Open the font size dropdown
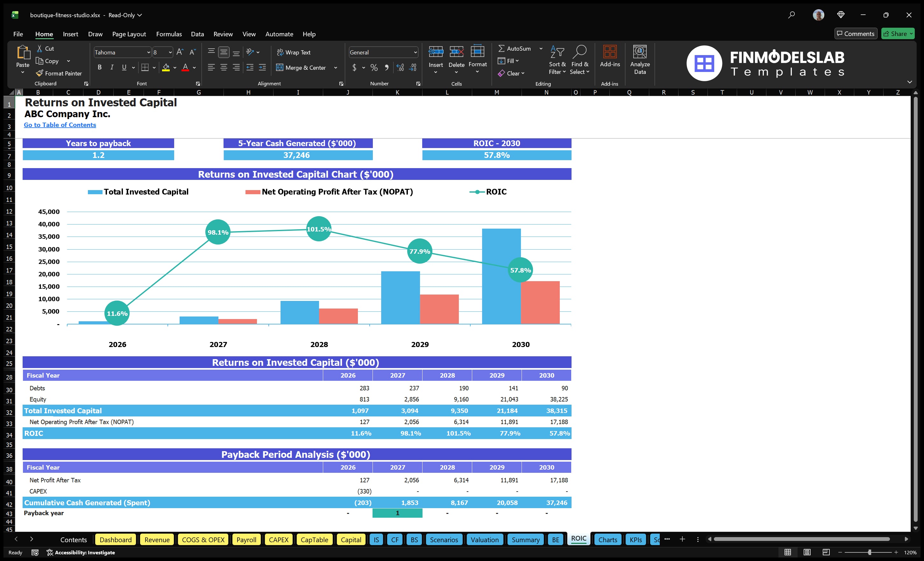The width and height of the screenshot is (924, 561). 170,52
